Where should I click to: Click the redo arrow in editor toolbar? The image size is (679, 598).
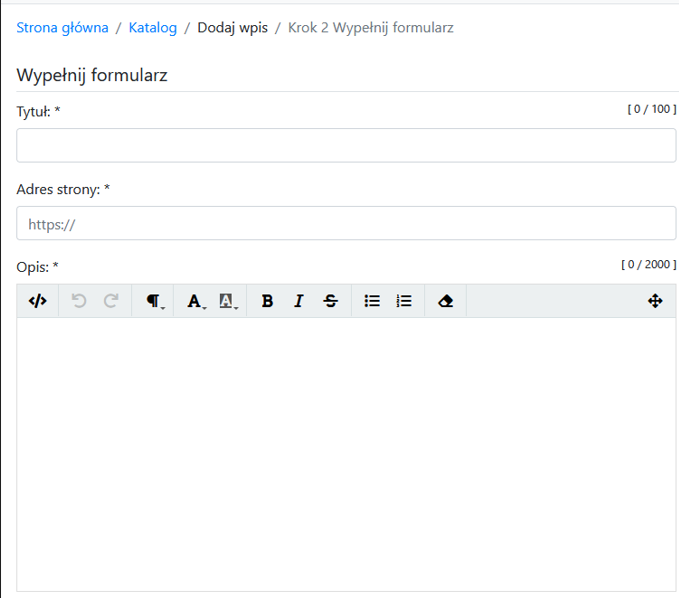(111, 301)
